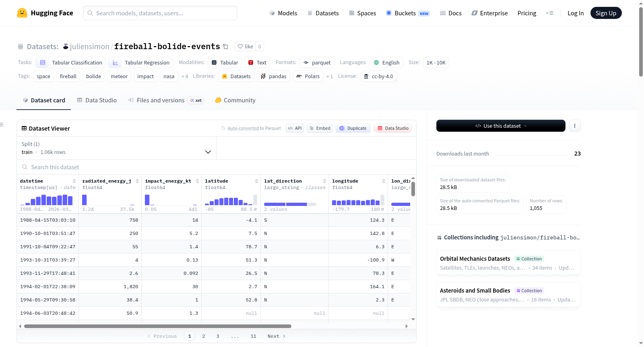Screen dimensions: 644x347
Task: Click the table vertical scrollbar thumb
Action: pos(413,189)
